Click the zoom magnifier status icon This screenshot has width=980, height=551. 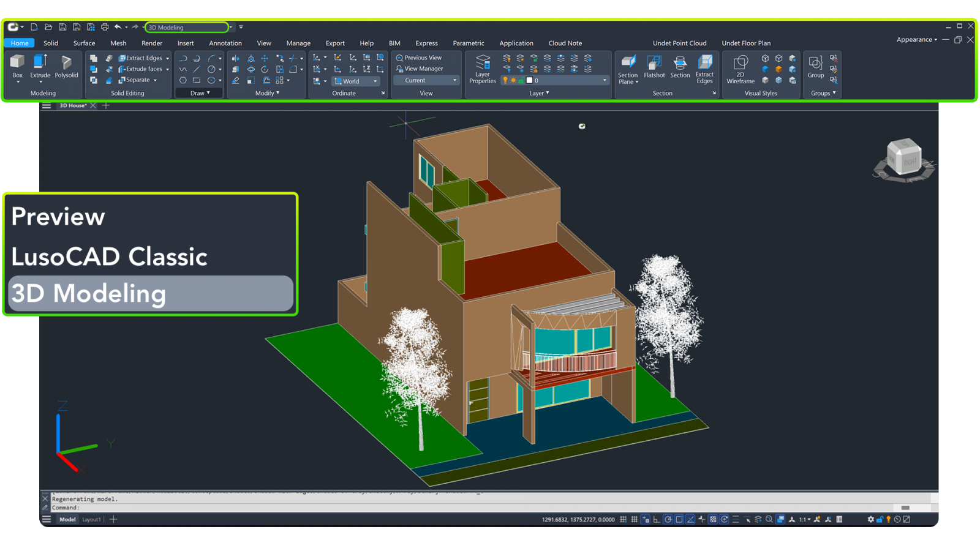point(769,519)
